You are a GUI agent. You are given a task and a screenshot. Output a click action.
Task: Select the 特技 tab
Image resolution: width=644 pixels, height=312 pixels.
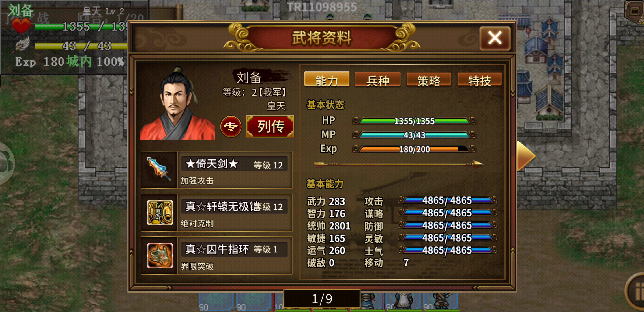480,79
